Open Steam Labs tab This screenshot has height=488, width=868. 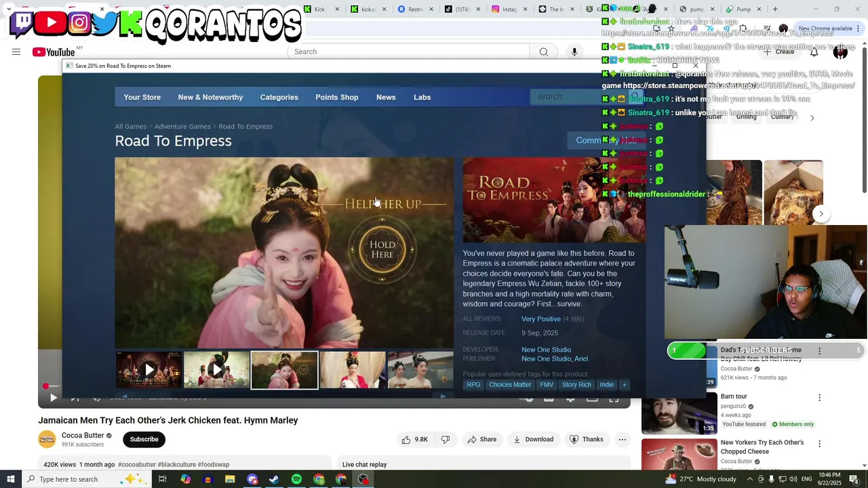(x=422, y=97)
